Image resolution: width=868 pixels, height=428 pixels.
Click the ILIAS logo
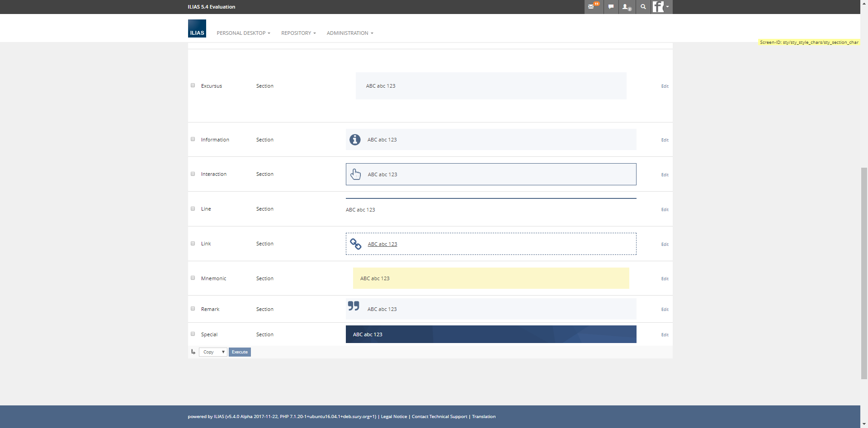197,28
